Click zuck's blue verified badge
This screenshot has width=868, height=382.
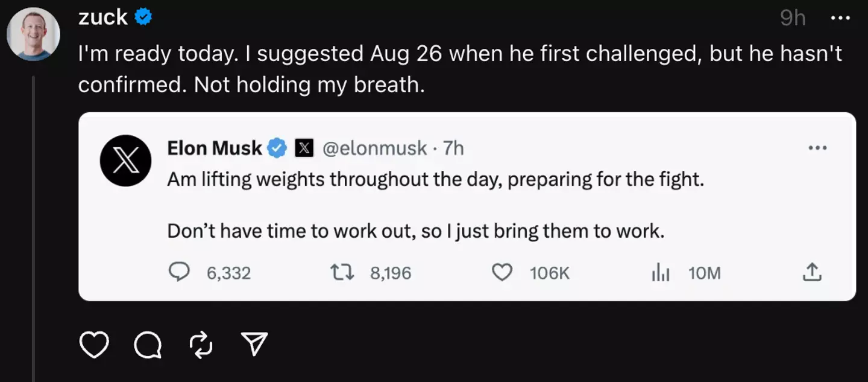coord(143,18)
